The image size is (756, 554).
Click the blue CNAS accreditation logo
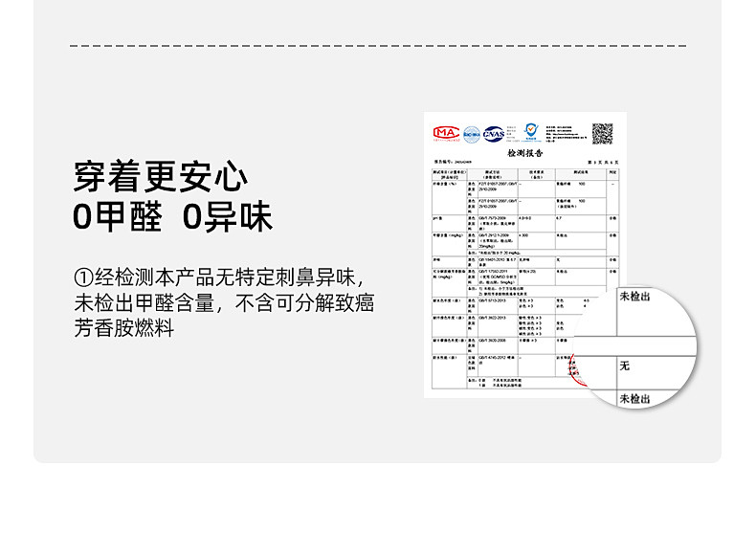pyautogui.click(x=494, y=134)
